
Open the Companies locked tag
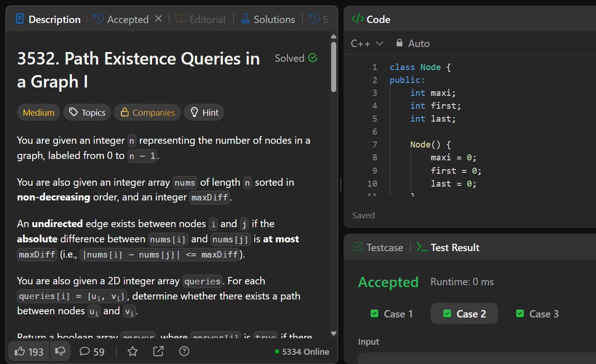(x=148, y=113)
